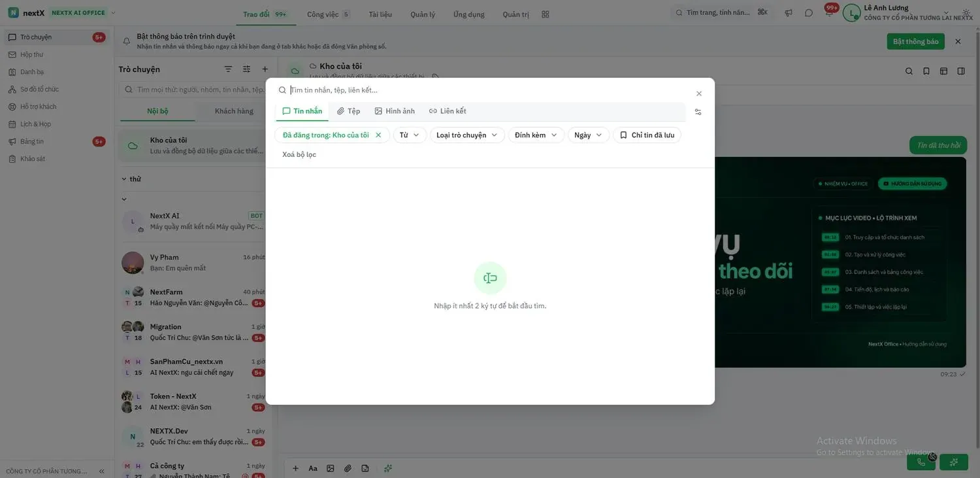Switch to the 'Hình ảnh' search tab
The height and width of the screenshot is (478, 980).
395,111
